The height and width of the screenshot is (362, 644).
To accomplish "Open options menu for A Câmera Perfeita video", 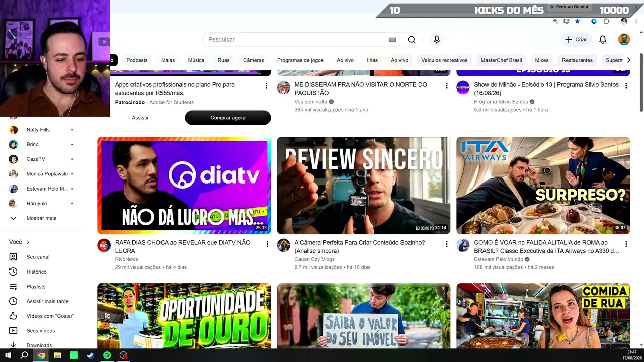I will point(446,244).
